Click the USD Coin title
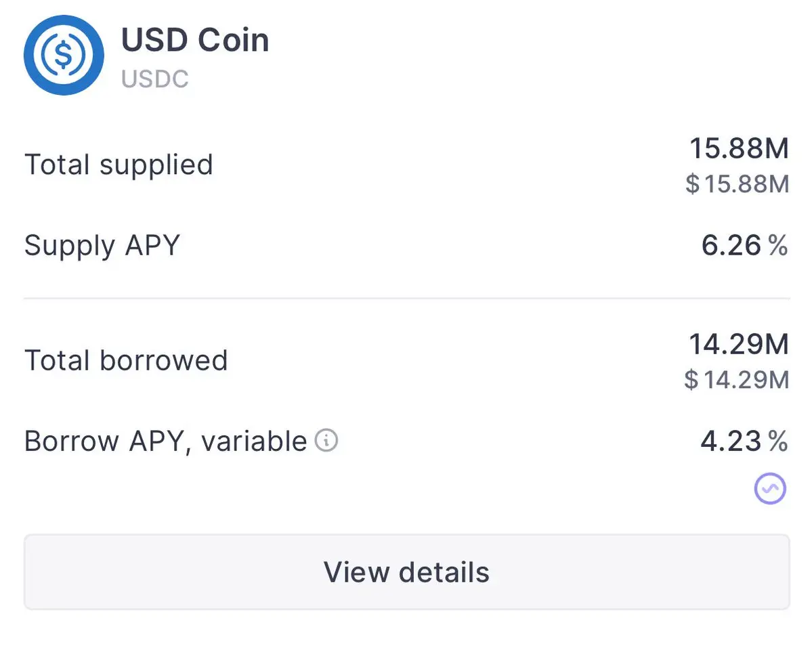This screenshot has width=812, height=646. pos(195,40)
